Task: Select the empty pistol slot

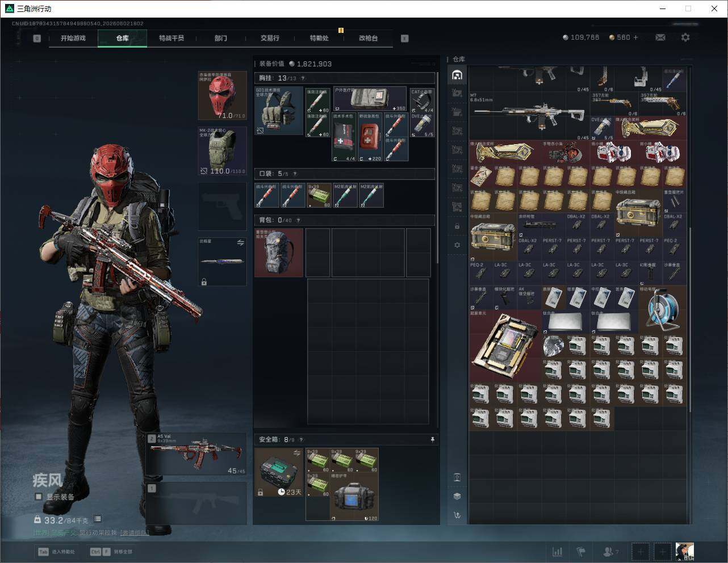Action: click(223, 206)
